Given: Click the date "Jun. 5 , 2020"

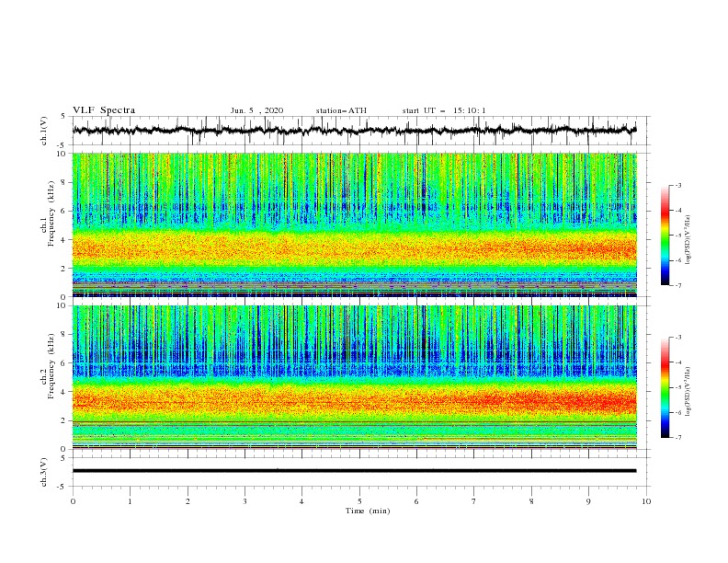Looking at the screenshot, I should tap(256, 110).
